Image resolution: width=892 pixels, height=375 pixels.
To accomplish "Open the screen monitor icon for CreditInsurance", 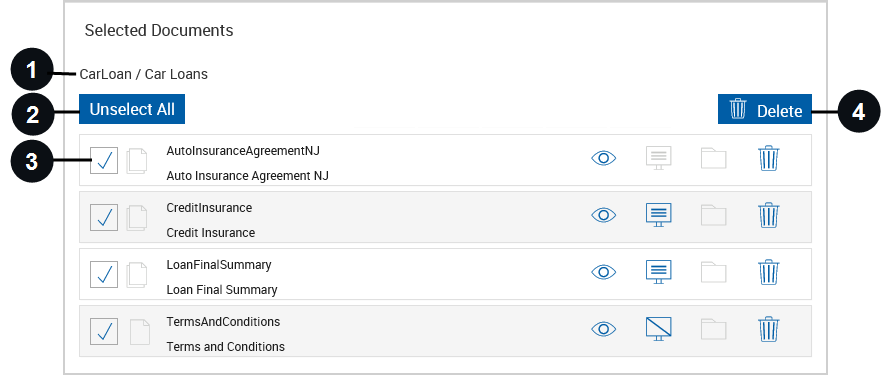I will pyautogui.click(x=659, y=215).
